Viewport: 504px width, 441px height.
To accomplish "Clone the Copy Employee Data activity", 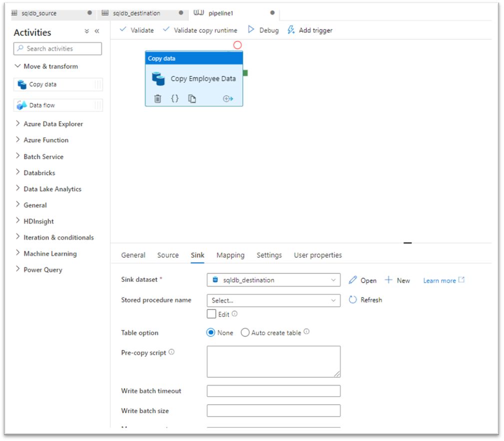I will click(x=192, y=98).
